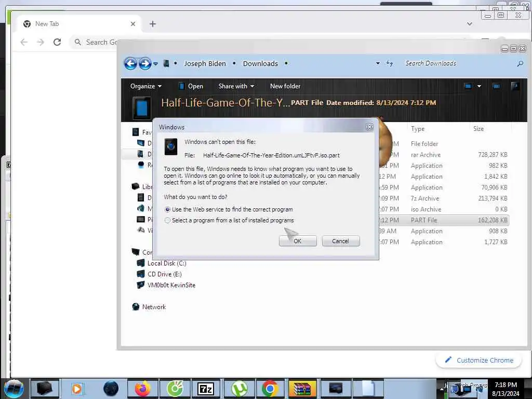Select the File folder row
The image size is (532, 399).
click(444, 144)
